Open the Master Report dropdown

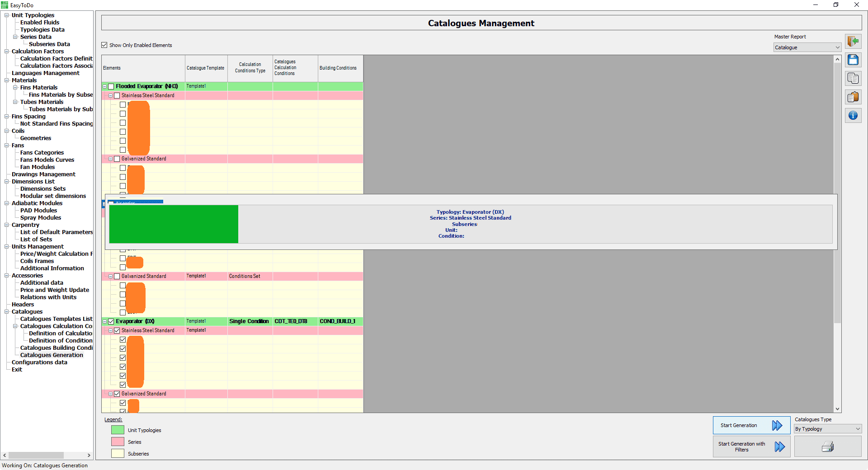click(x=807, y=47)
